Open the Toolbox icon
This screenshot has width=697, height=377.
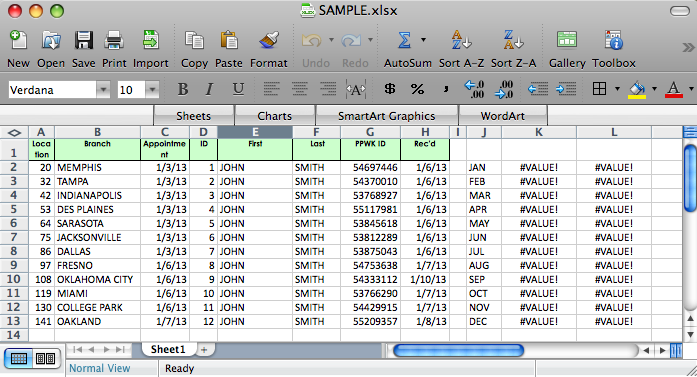pos(614,40)
